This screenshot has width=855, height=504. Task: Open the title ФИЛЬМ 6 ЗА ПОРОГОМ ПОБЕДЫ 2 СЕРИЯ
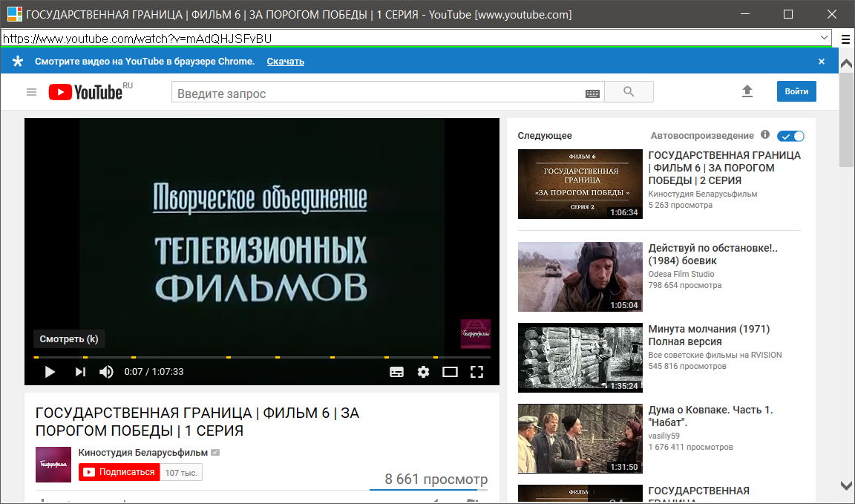coord(724,168)
